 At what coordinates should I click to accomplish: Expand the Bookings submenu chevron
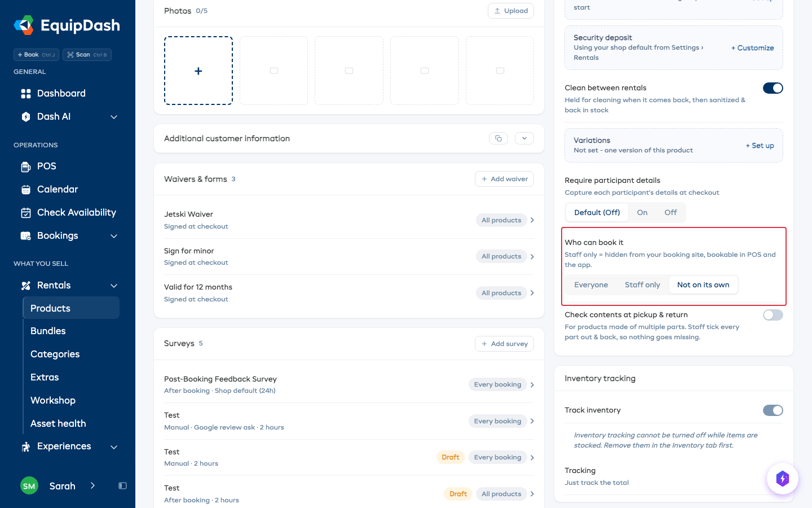114,236
